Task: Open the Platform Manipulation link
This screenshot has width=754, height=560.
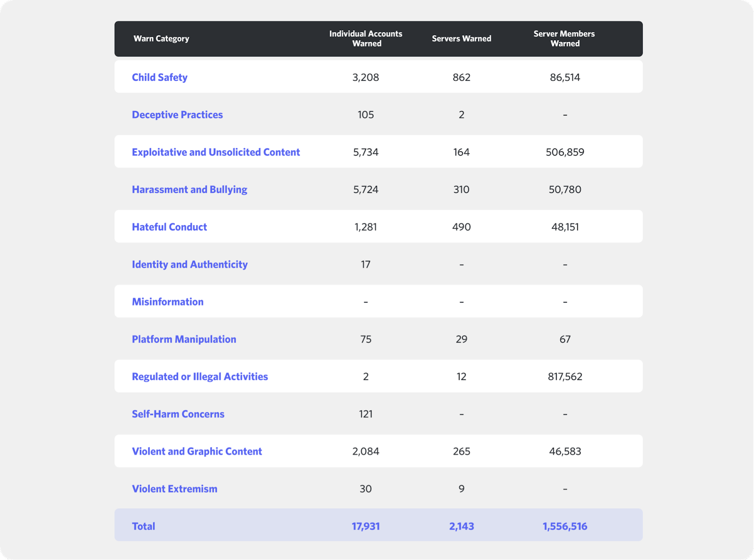Action: pos(184,339)
